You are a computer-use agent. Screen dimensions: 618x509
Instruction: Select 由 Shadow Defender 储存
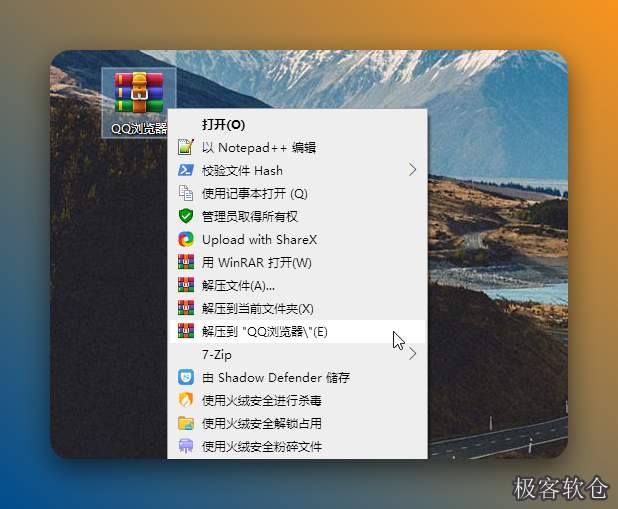pyautogui.click(x=298, y=377)
